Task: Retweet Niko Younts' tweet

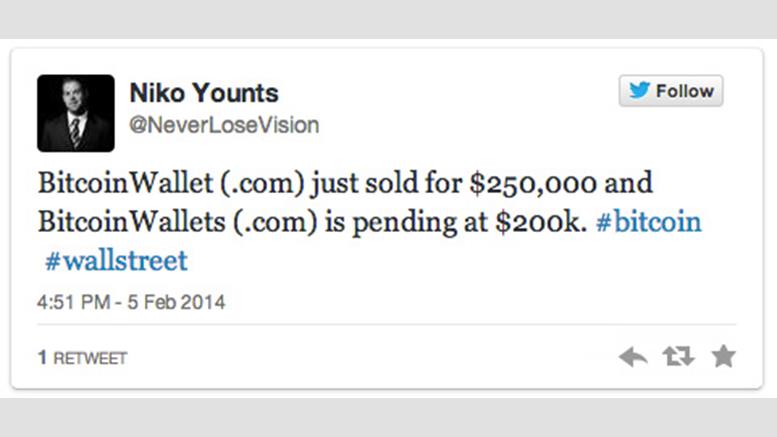Action: pos(678,356)
